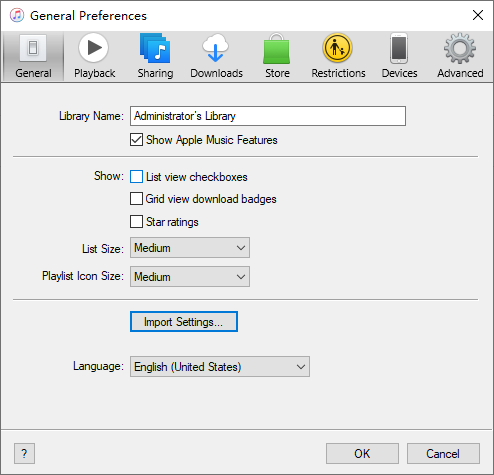Open the yellow Restrictions parental icon
The image size is (494, 475).
click(x=337, y=48)
